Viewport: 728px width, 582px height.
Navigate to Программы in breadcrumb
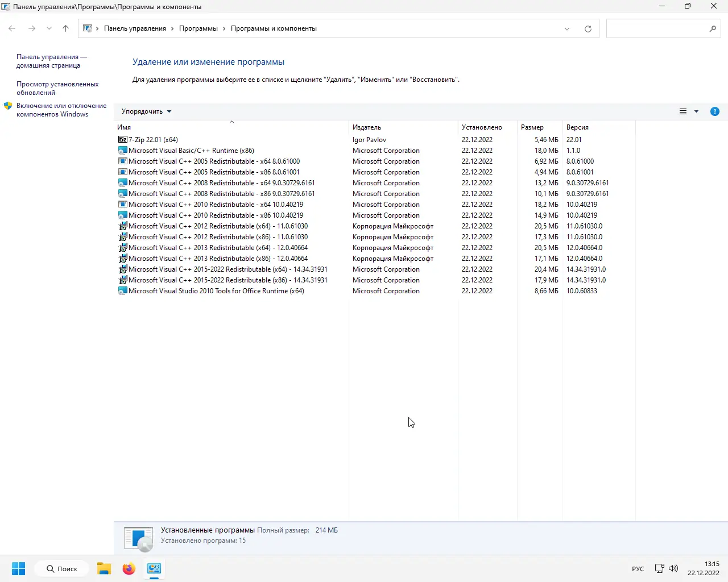[x=198, y=28]
